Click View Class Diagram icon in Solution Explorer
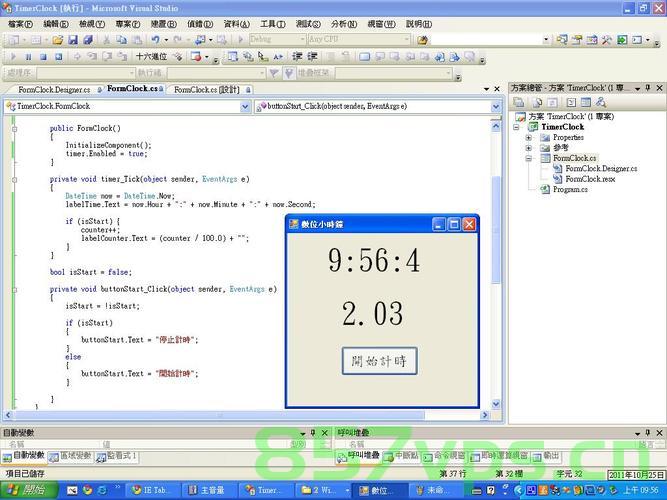The height and width of the screenshot is (500, 667). [x=601, y=103]
